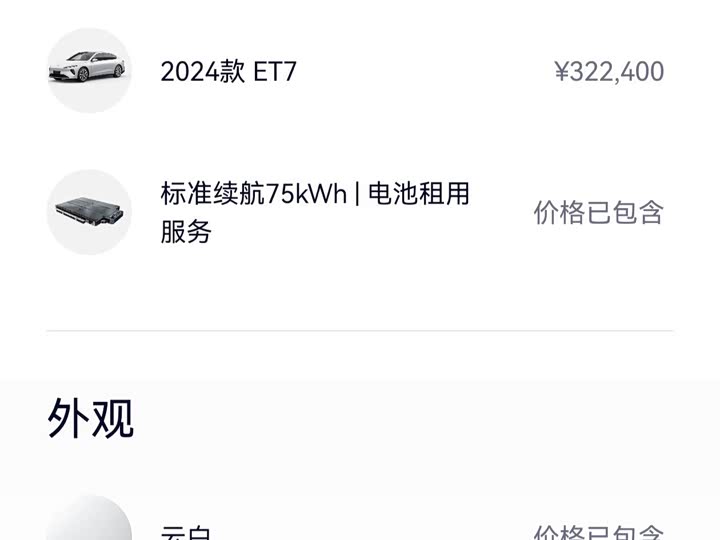Tap 价格已包含 beside the exterior color

pyautogui.click(x=598, y=534)
